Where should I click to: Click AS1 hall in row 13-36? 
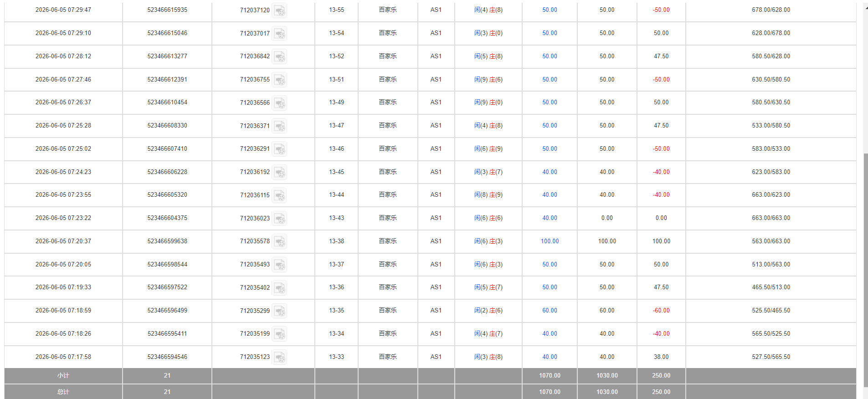(436, 287)
